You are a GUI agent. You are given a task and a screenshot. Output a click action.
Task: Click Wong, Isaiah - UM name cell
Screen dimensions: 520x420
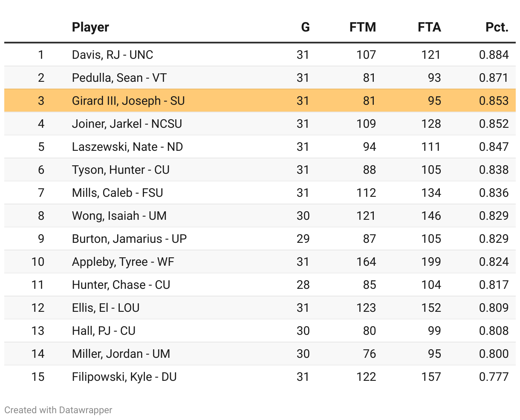click(x=119, y=216)
